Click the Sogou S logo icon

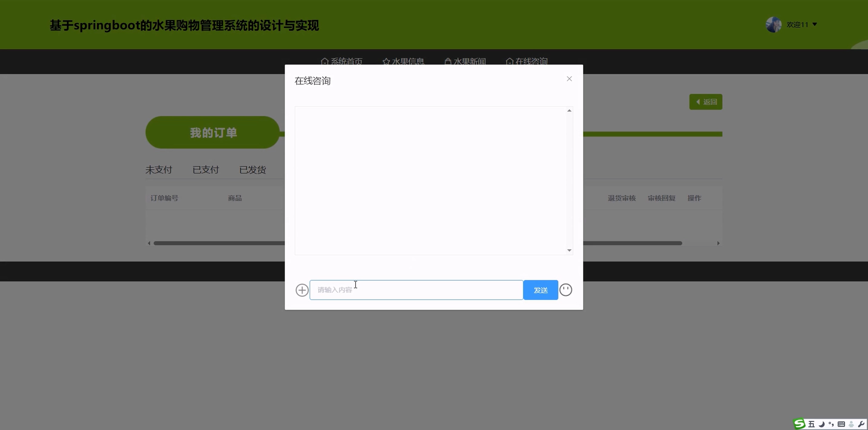[x=800, y=424]
